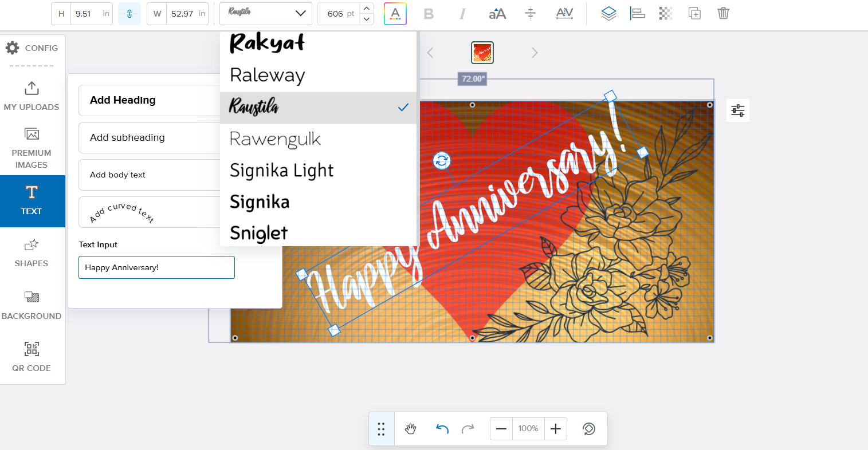Open the BACKGROUND panel

[x=32, y=306]
